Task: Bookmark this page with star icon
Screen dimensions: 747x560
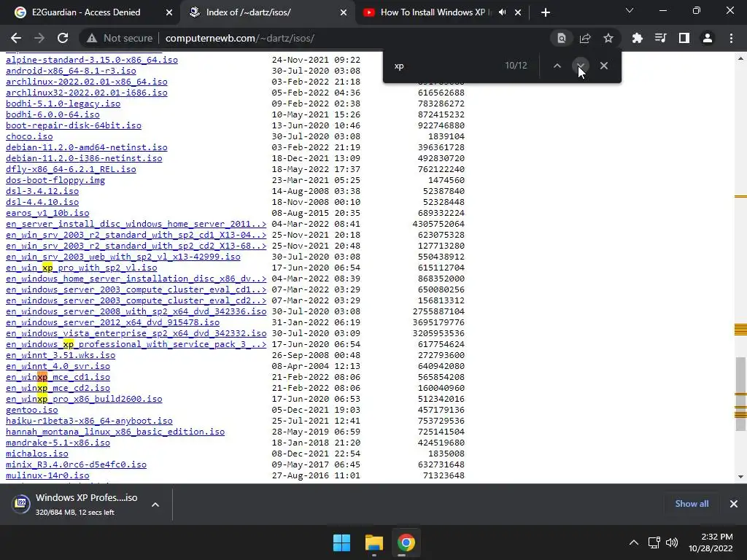Action: click(x=608, y=38)
